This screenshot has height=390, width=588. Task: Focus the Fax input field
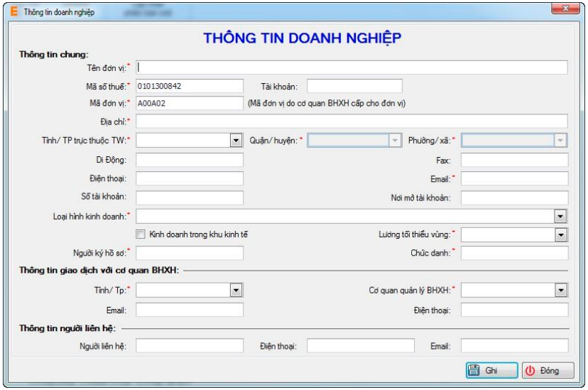click(x=513, y=159)
